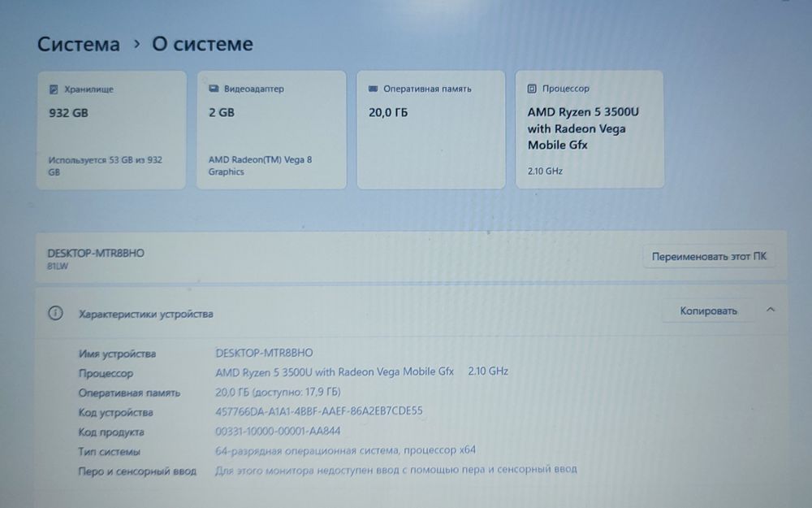Click the 2.10 GHz text in Процессор card
This screenshot has height=508, width=812.
tap(545, 171)
